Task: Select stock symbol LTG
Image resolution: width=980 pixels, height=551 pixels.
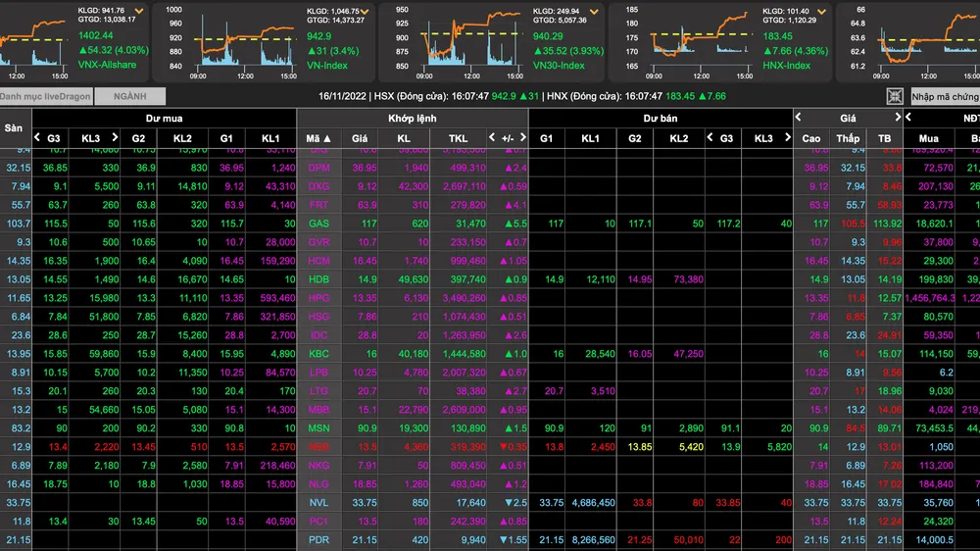Action: click(318, 391)
